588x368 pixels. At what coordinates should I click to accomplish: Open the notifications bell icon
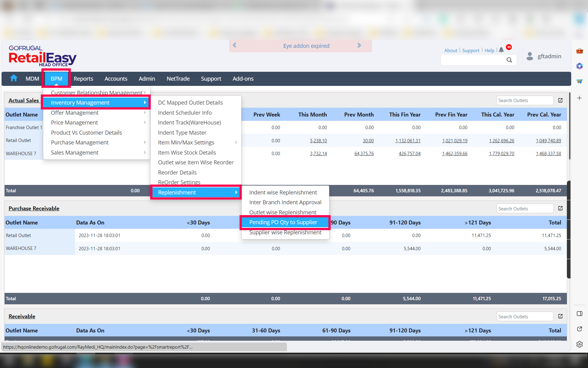(x=501, y=50)
